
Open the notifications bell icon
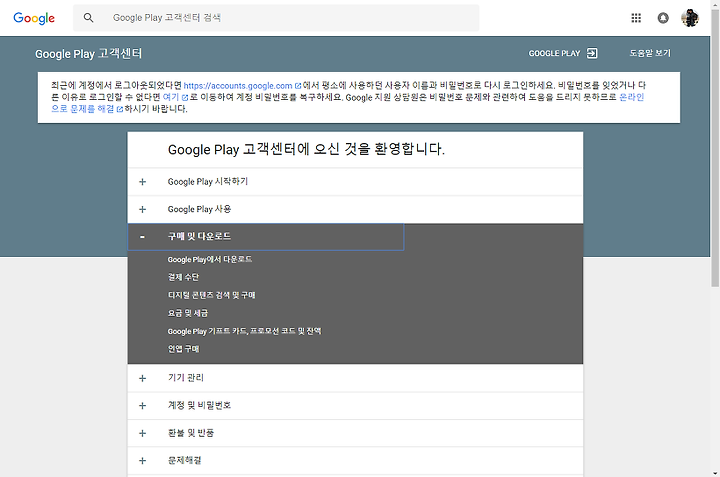pyautogui.click(x=663, y=18)
